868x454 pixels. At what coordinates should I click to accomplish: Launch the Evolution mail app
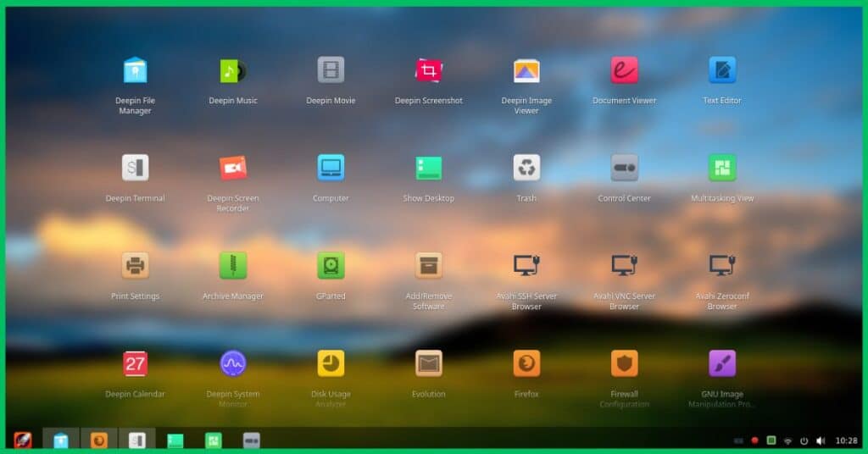point(428,363)
